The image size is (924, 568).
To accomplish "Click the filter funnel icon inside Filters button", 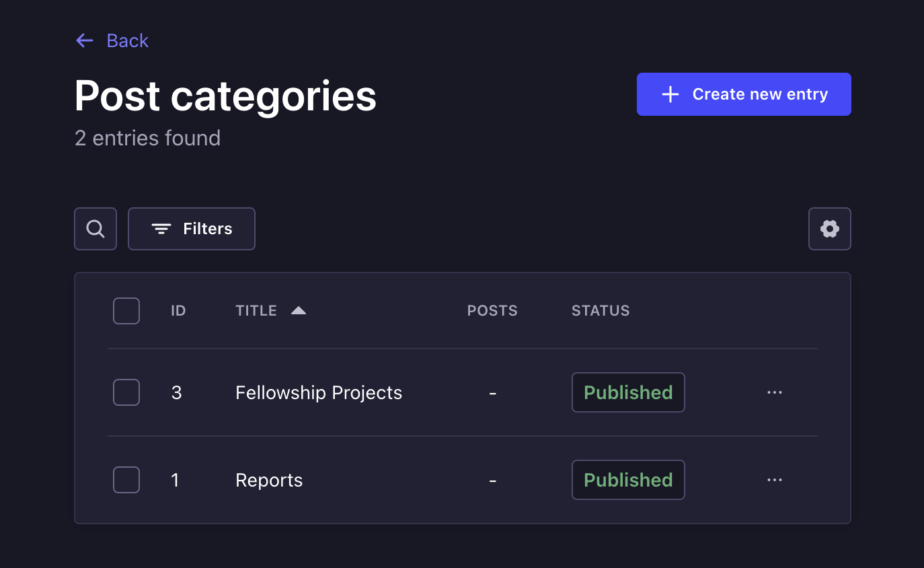I will coord(161,228).
